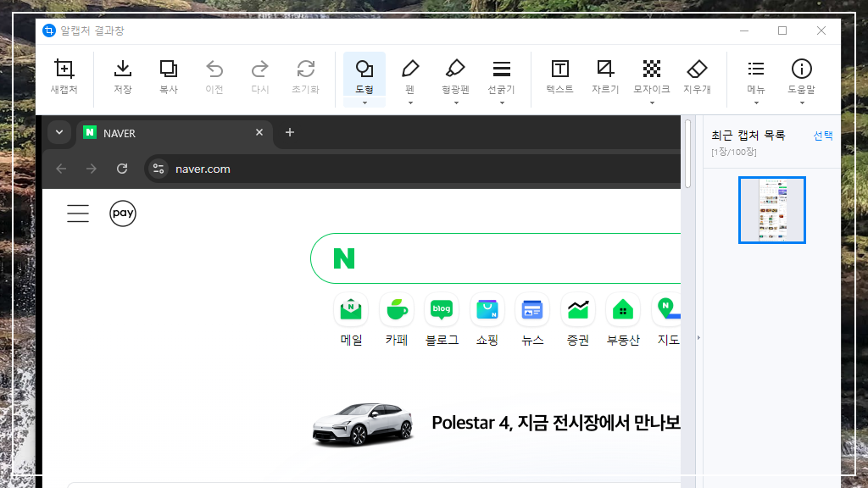Open 블로그 blog shortcut
Image resolution: width=868 pixels, height=488 pixels.
442,319
